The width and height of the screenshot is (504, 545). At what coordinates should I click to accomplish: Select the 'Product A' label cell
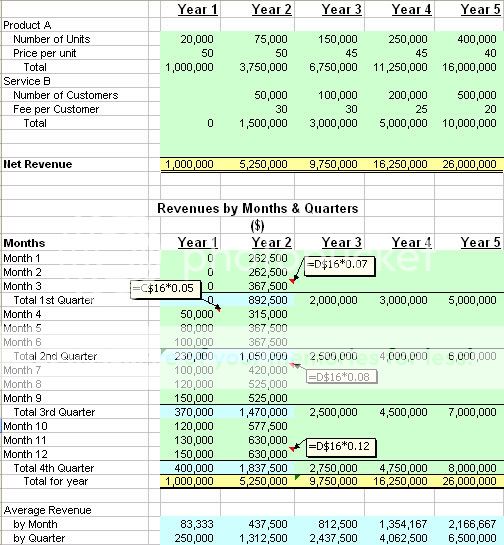tap(27, 25)
